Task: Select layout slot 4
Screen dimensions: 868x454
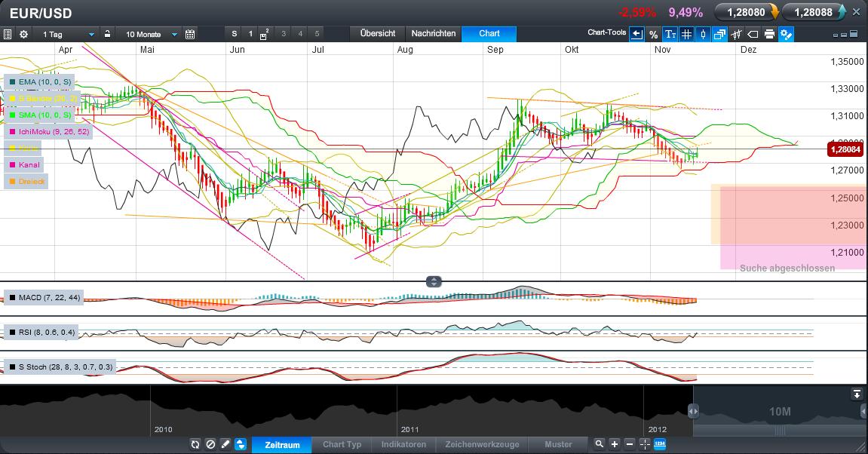Action: click(300, 34)
